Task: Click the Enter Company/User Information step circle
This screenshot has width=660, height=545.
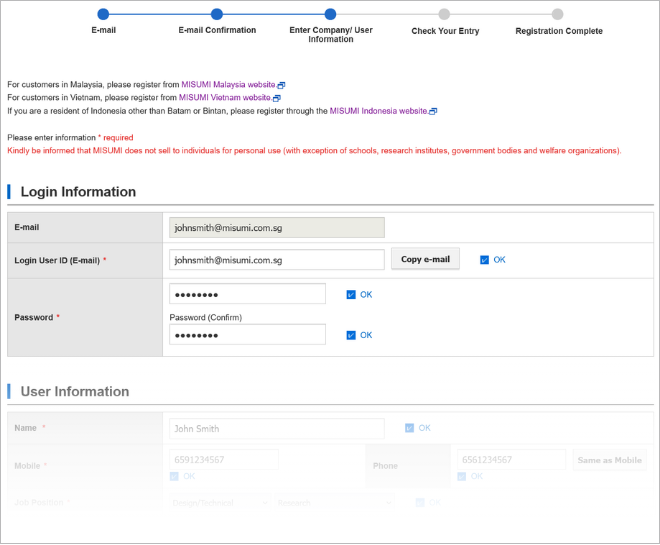Action: [x=330, y=14]
